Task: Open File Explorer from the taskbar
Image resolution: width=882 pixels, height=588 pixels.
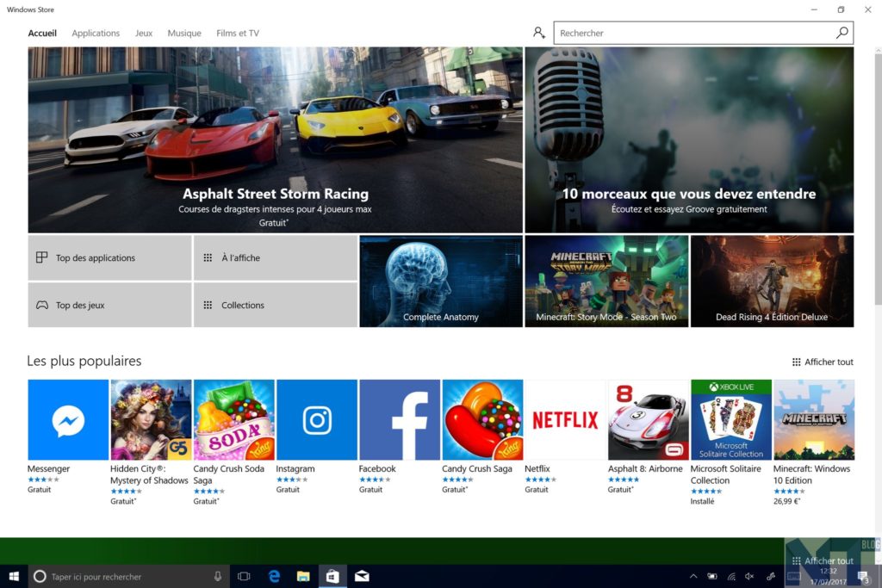Action: point(303,576)
